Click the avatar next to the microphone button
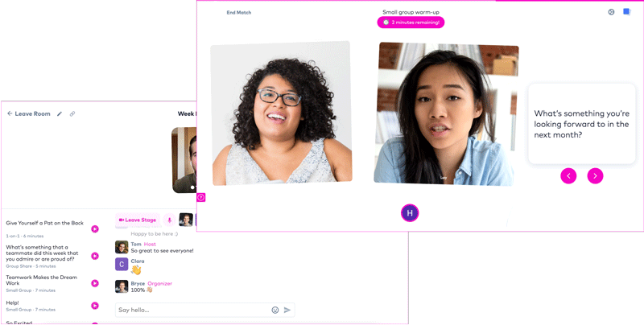This screenshot has width=644, height=325. pyautogui.click(x=186, y=220)
